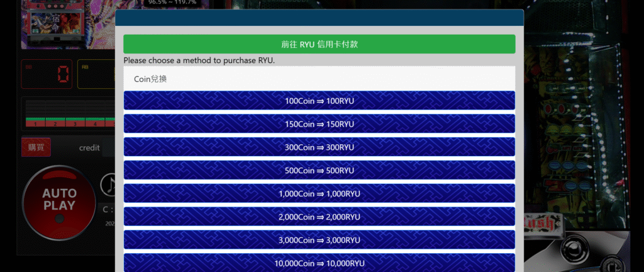Select the 10,000Coin ⇒ 10,000RYU option
644x272 pixels.
(319, 263)
